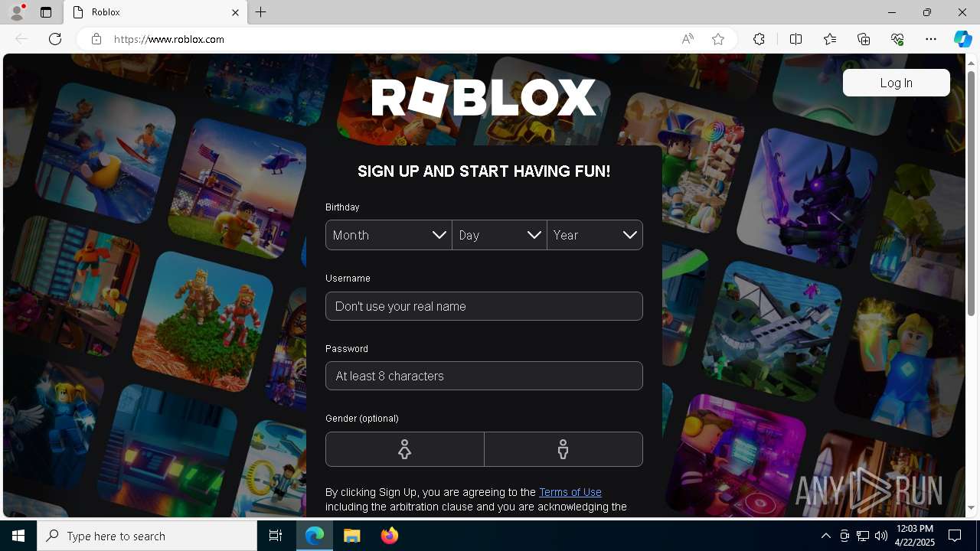
Task: Show hidden tray icons
Action: click(x=825, y=536)
